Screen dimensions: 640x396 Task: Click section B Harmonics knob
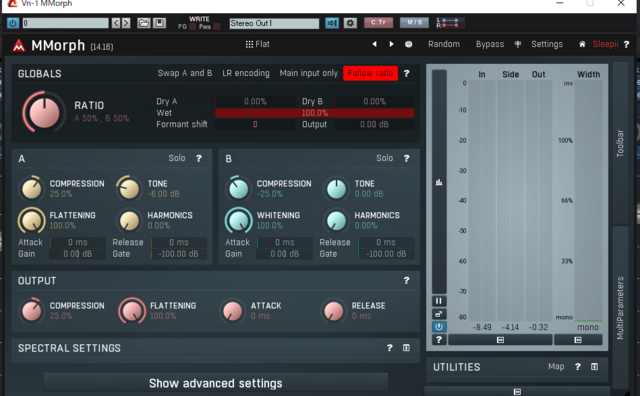336,220
